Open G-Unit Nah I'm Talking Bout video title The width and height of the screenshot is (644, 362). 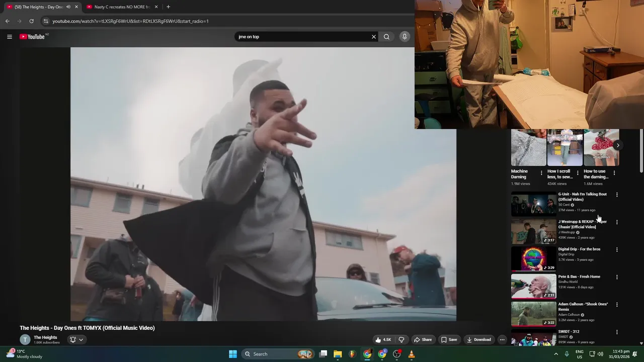pyautogui.click(x=582, y=197)
